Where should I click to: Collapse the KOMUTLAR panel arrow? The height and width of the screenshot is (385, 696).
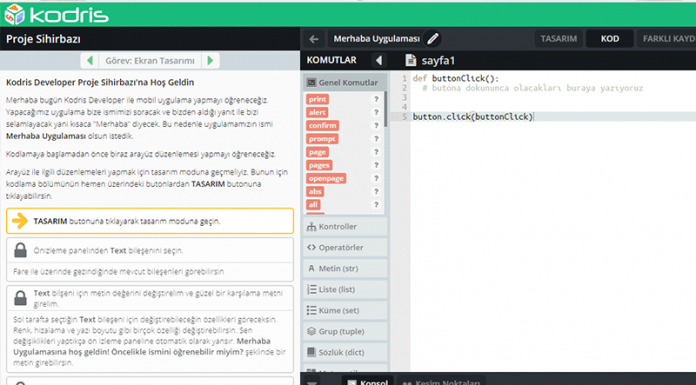(x=379, y=60)
